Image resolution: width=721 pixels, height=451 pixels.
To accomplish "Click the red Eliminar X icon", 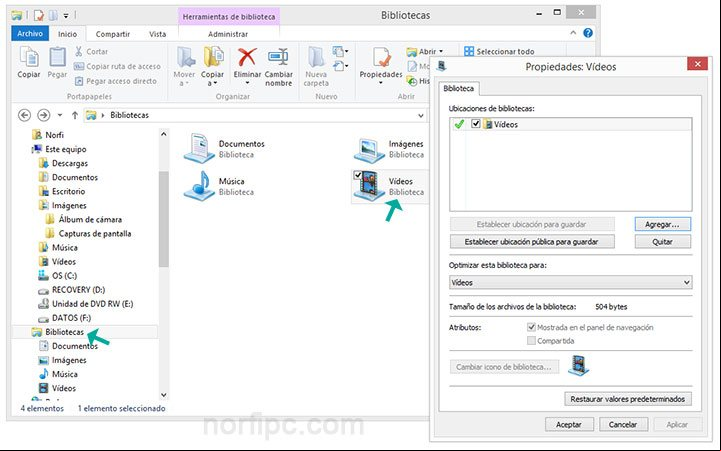I will [x=247, y=57].
